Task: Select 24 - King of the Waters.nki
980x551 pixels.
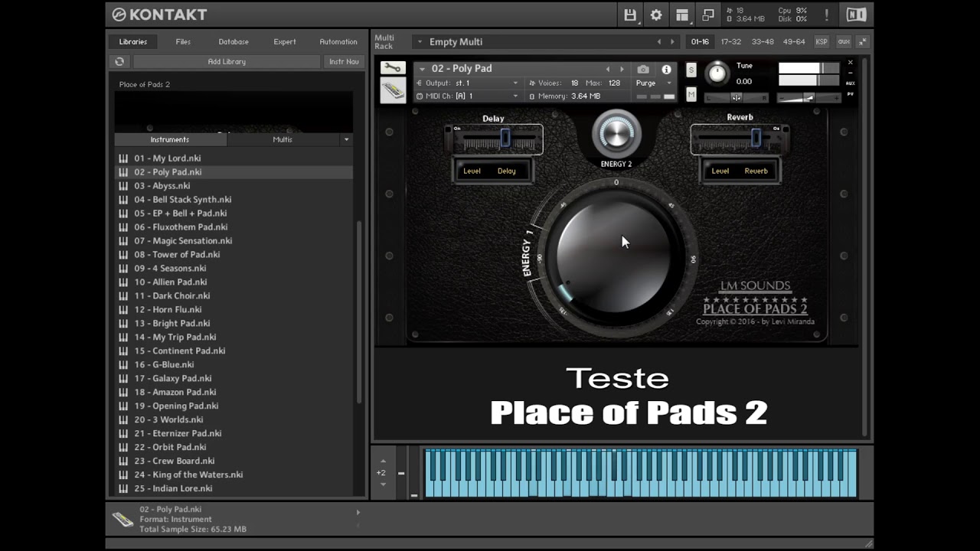Action: pyautogui.click(x=188, y=475)
